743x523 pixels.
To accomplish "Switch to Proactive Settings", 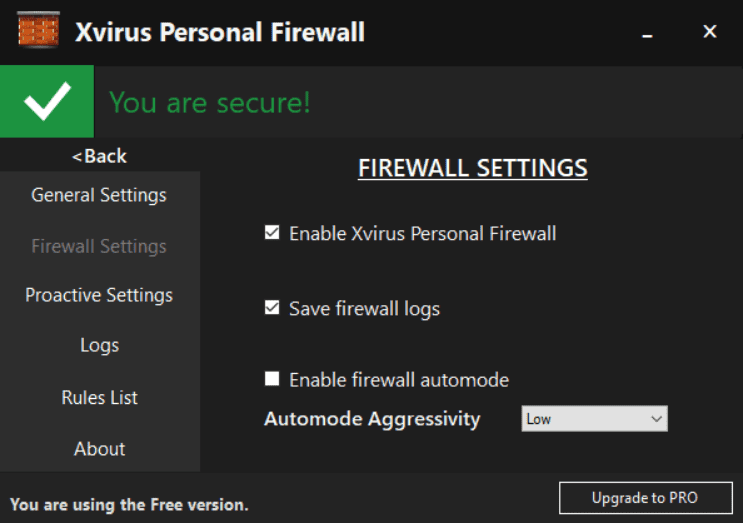I will pos(99,295).
